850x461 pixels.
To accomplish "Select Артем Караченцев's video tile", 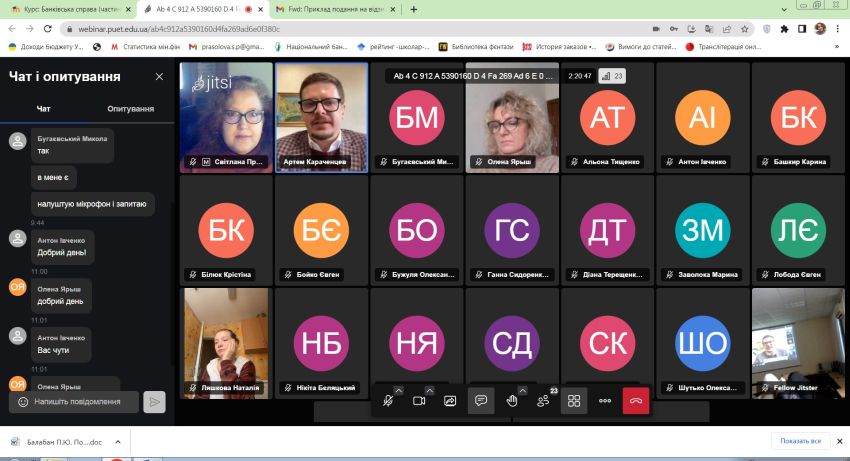I will pyautogui.click(x=321, y=117).
